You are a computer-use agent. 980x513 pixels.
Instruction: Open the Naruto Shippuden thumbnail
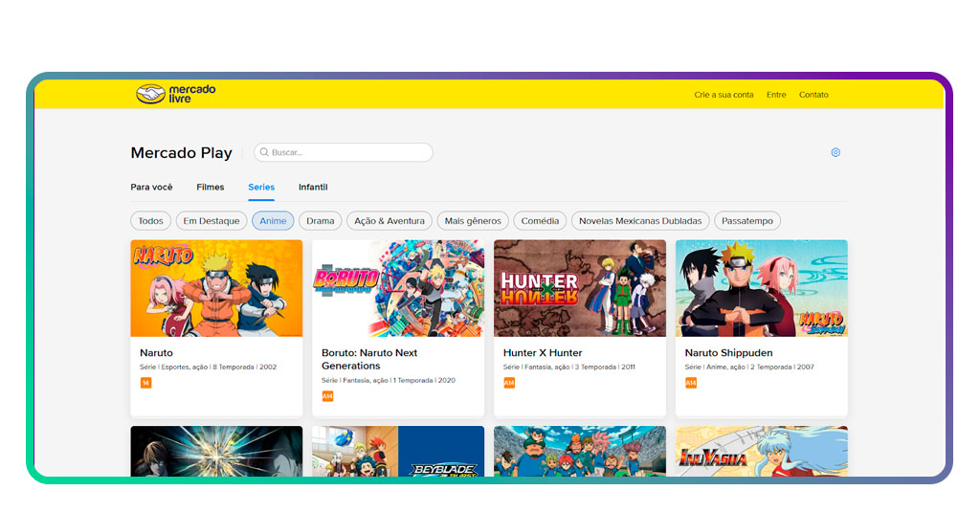[761, 288]
